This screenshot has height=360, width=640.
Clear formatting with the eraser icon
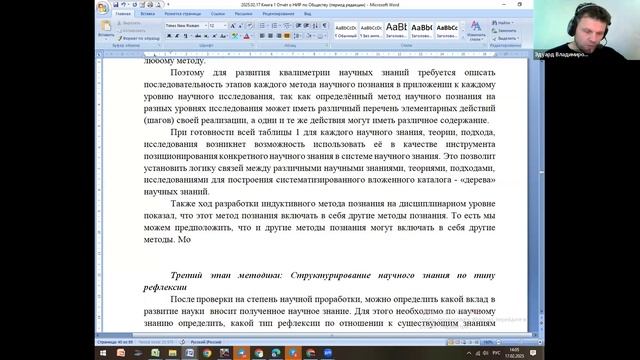[250, 26]
